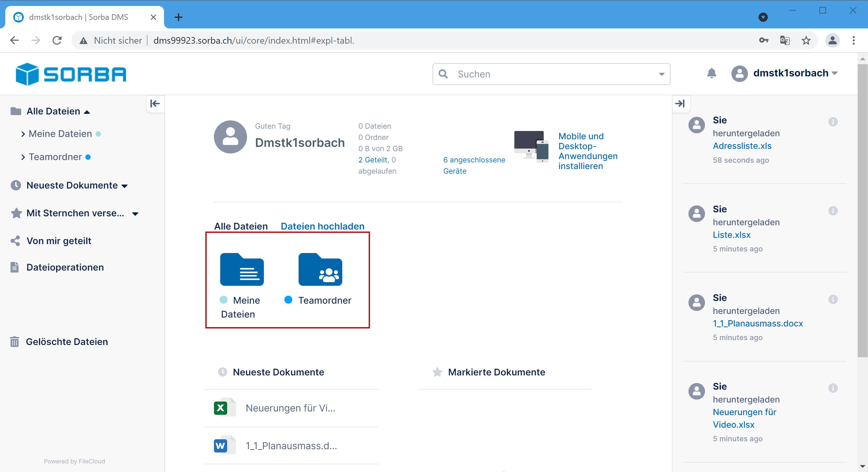The height and width of the screenshot is (472, 868).
Task: Click Dateien hochladen link
Action: 322,226
